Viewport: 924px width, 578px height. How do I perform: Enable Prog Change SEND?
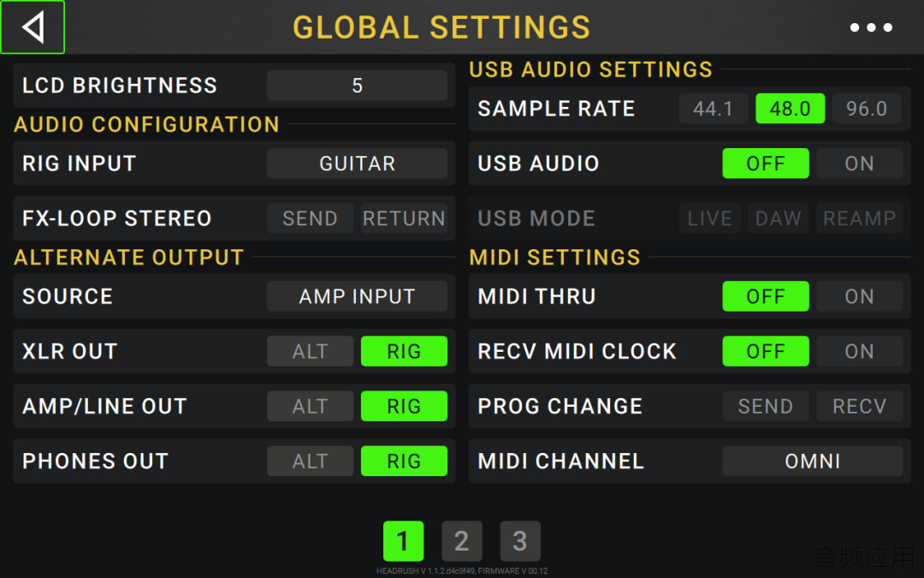766,406
